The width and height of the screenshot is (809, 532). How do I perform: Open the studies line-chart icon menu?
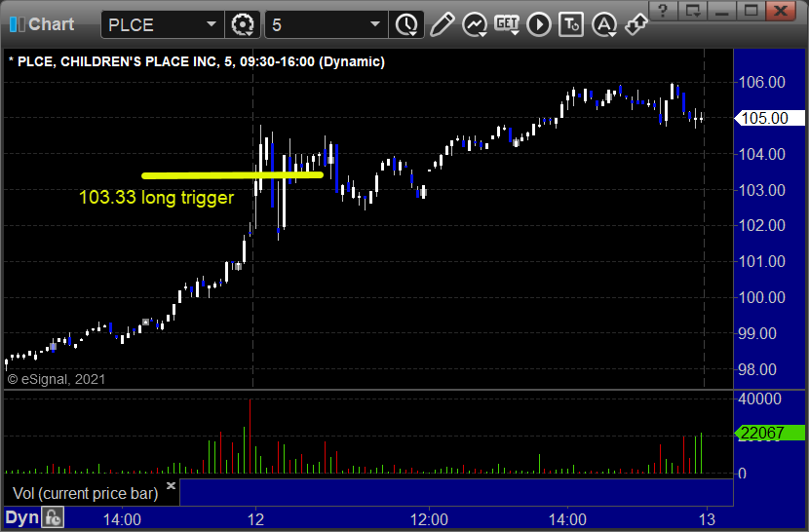click(475, 24)
